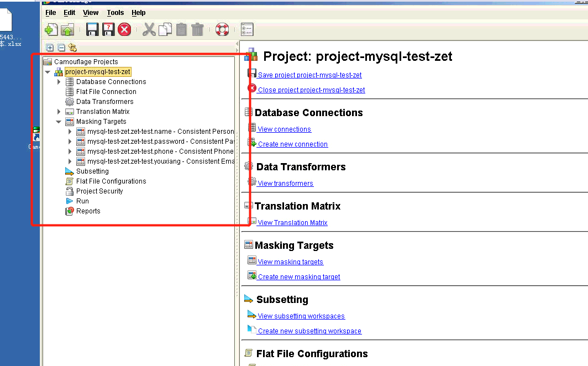The image size is (588, 366).
Task: Click the Subsetting tree icon
Action: [70, 171]
